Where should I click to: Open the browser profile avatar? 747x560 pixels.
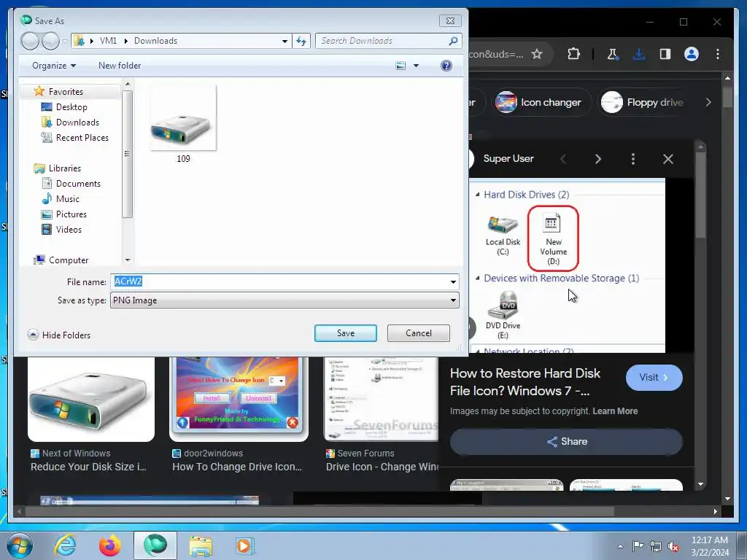[692, 54]
